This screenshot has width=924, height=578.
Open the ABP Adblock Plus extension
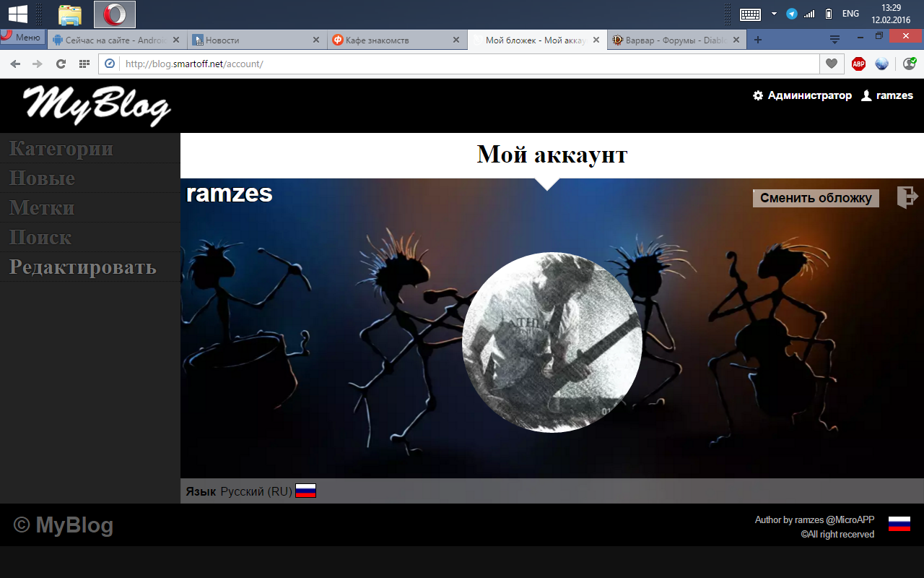[858, 64]
